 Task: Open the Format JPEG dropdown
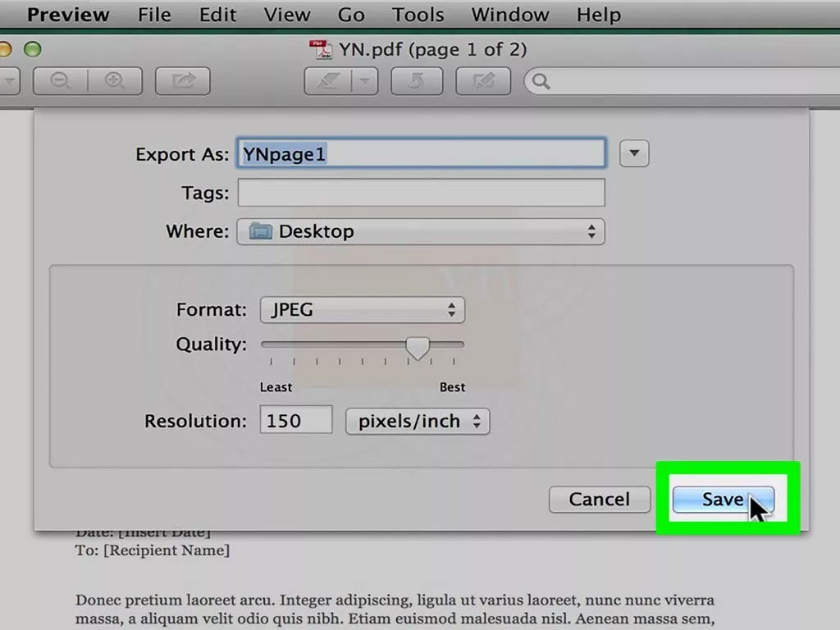click(363, 309)
